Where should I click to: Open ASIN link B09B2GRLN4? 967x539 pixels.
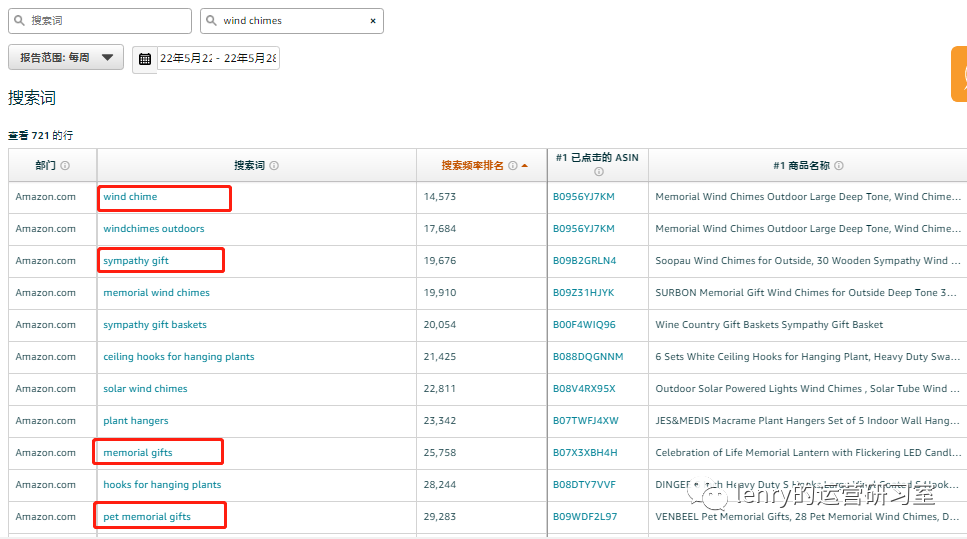tap(584, 261)
